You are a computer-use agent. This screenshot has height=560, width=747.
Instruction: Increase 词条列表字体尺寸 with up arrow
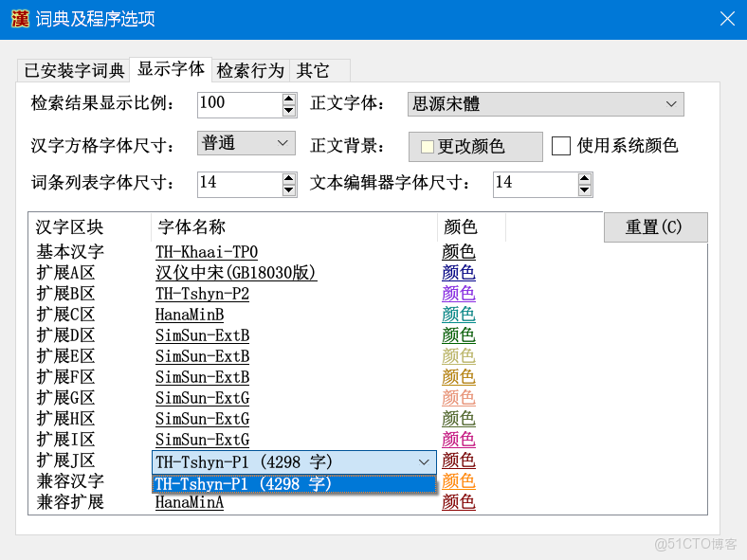289,178
